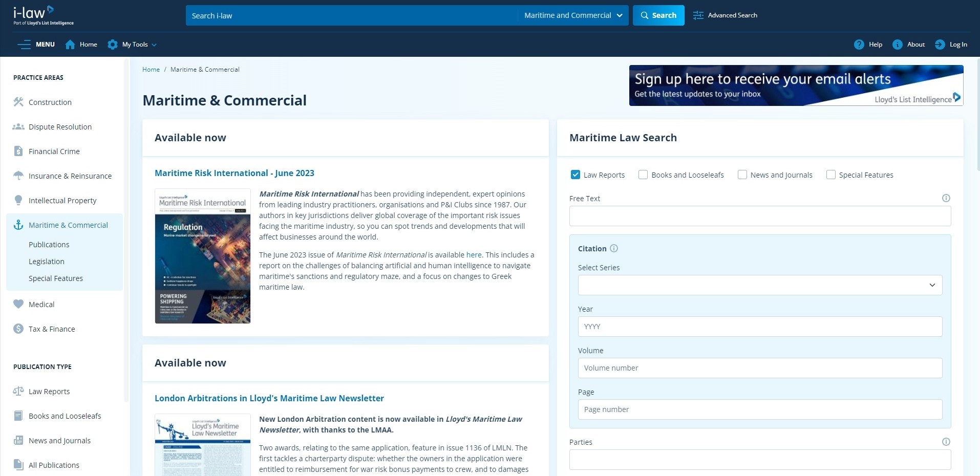Click the blue Search button

(x=658, y=15)
